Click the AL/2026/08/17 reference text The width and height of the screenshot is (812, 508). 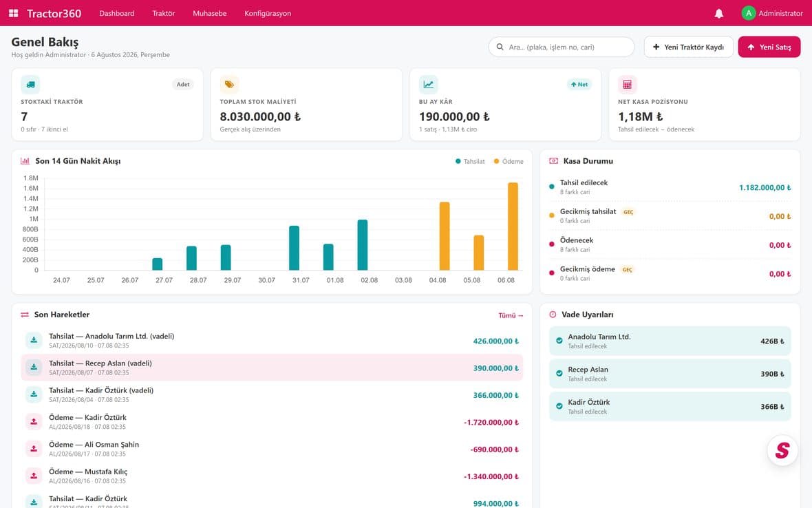tap(70, 454)
